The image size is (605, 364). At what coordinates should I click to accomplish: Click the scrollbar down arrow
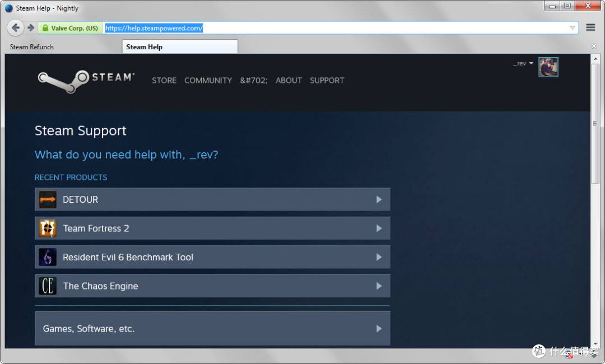coord(595,344)
